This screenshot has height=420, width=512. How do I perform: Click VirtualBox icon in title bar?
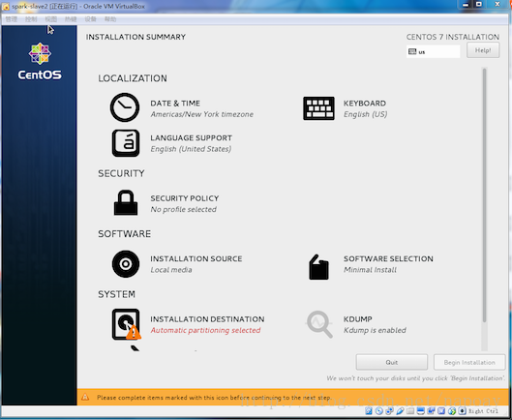coord(6,6)
